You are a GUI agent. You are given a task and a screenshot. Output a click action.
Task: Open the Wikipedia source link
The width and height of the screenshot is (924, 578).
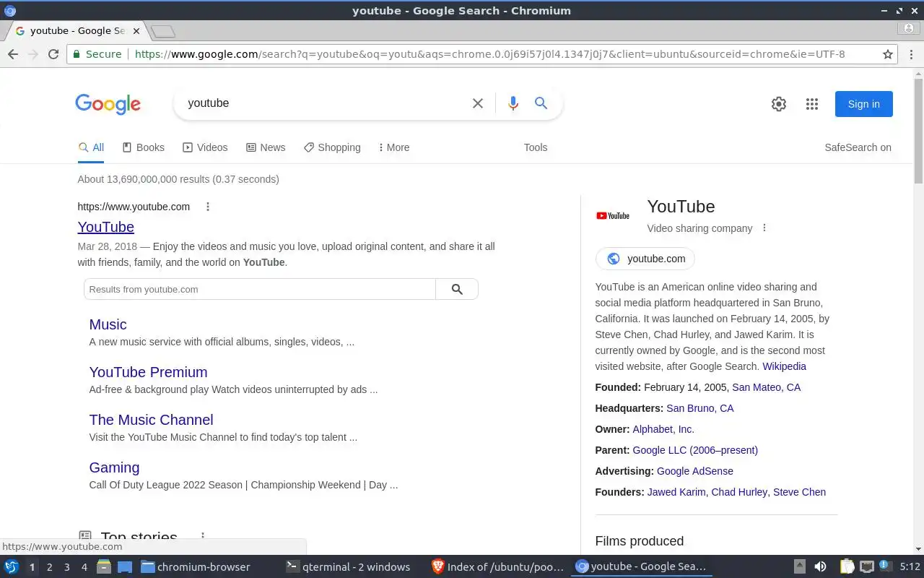click(784, 366)
